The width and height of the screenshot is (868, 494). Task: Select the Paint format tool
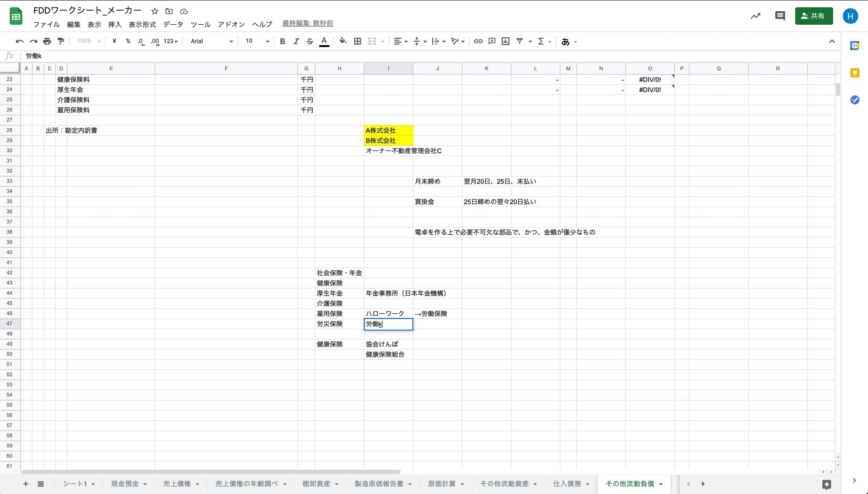[61, 41]
